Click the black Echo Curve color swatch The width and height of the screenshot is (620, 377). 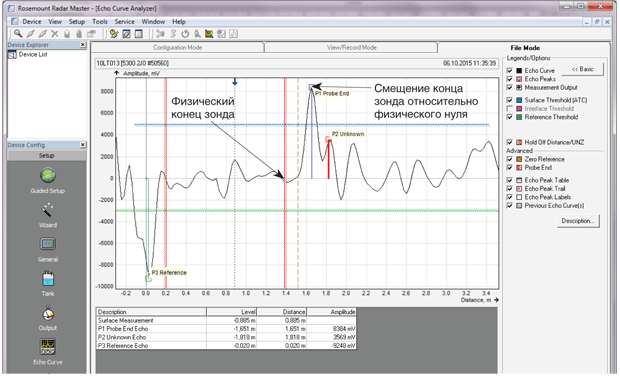pyautogui.click(x=519, y=70)
